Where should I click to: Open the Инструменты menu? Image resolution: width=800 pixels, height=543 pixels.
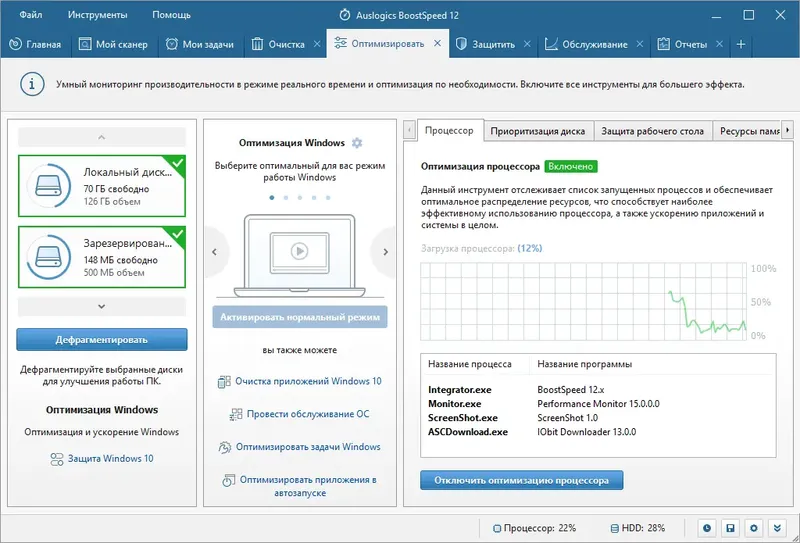tap(97, 15)
